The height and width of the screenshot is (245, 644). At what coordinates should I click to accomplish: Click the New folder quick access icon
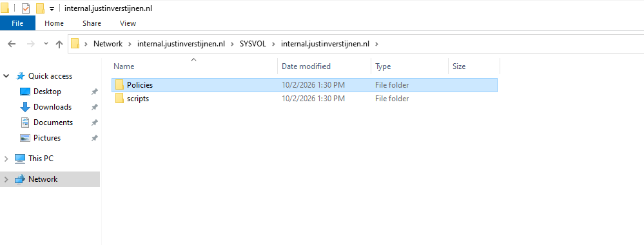pyautogui.click(x=40, y=8)
